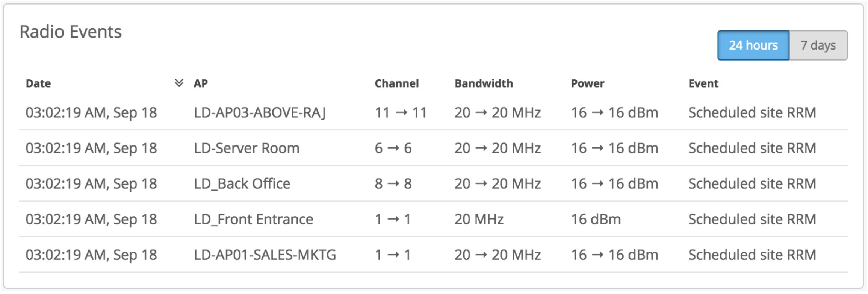
Task: Click the Event column header
Action: pyautogui.click(x=703, y=83)
